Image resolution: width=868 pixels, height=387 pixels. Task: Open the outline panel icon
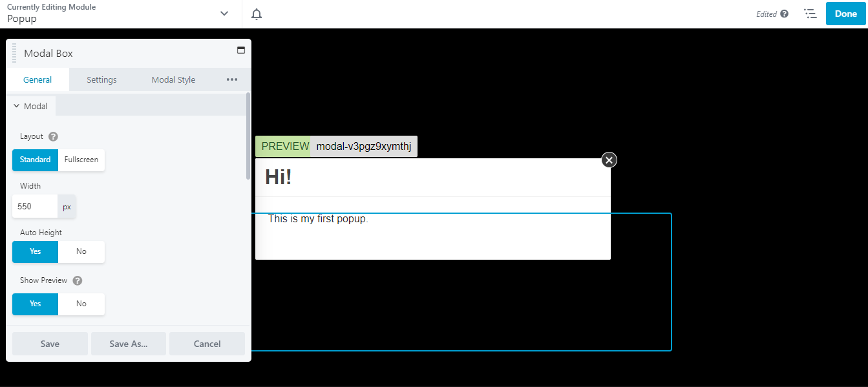click(x=810, y=14)
